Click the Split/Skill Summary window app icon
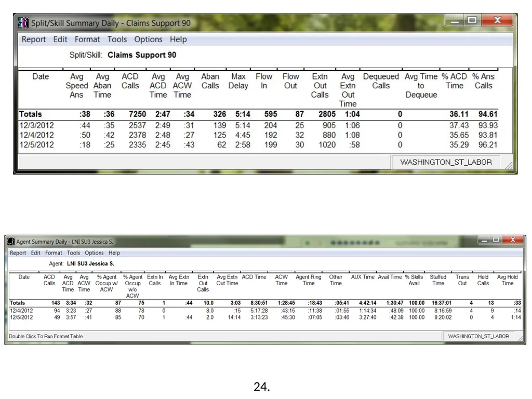Screen dimensions: 532x399 pos(23,23)
